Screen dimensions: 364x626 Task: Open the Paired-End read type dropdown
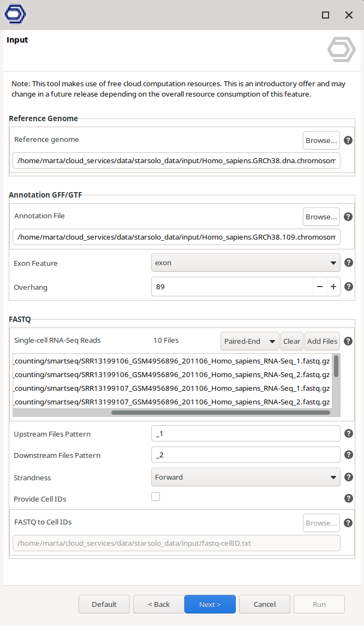point(249,341)
